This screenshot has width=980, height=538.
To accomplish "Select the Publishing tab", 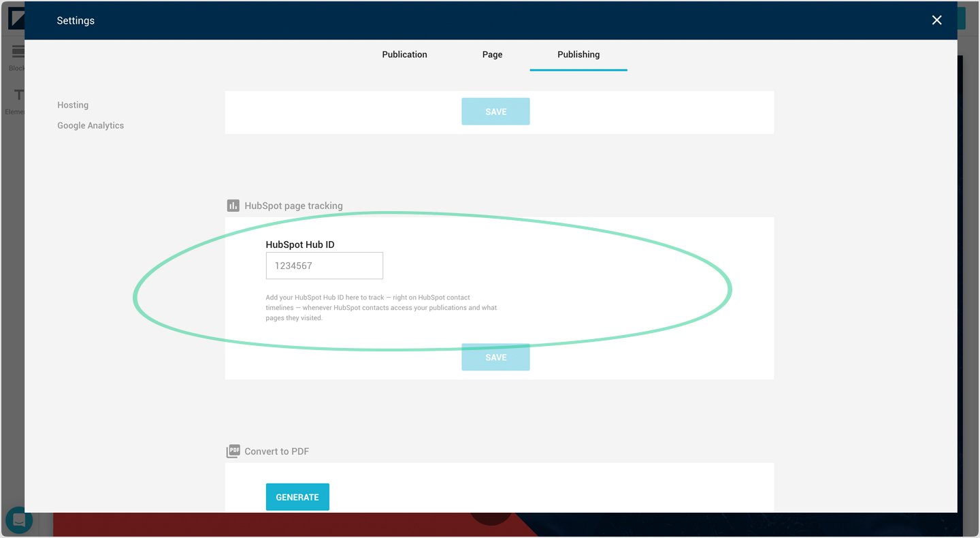I will click(578, 54).
